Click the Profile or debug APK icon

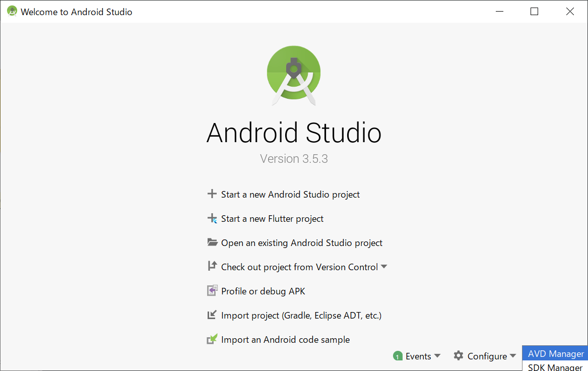[212, 291]
